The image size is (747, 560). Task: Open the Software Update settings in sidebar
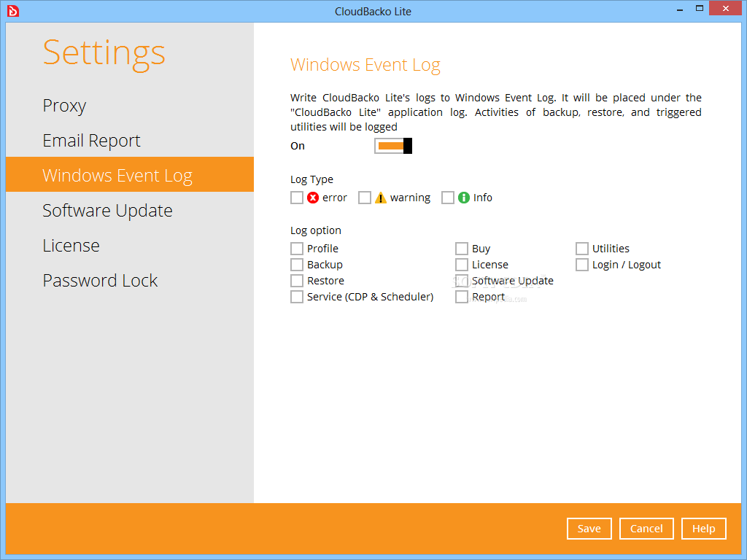pos(130,210)
